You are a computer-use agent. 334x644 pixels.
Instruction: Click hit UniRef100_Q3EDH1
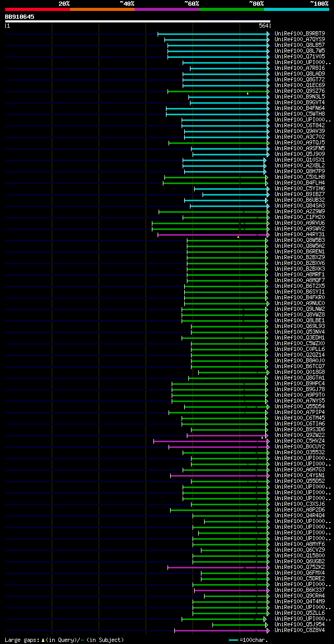click(x=300, y=338)
